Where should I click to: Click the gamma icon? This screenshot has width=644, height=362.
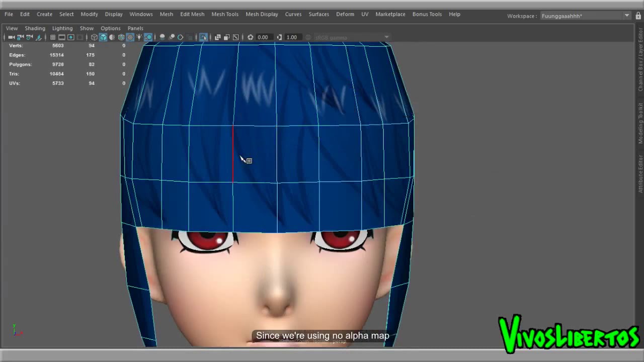[279, 37]
